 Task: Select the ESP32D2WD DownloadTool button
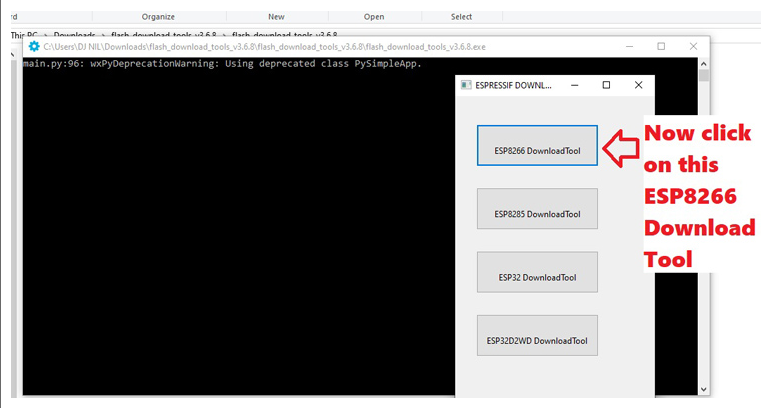click(537, 336)
